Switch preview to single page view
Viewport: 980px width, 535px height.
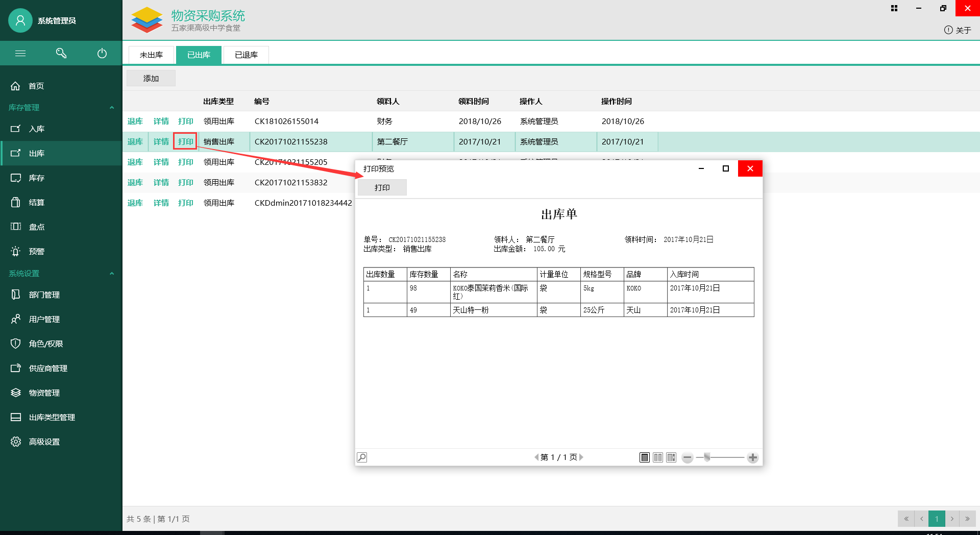(645, 457)
